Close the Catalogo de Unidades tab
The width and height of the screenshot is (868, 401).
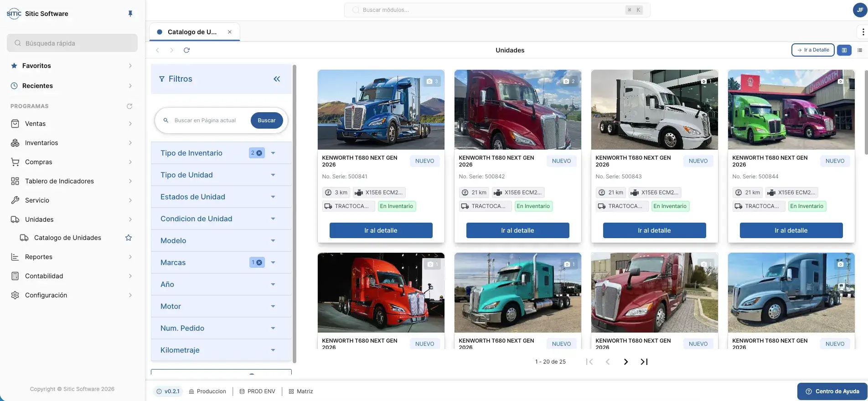230,32
